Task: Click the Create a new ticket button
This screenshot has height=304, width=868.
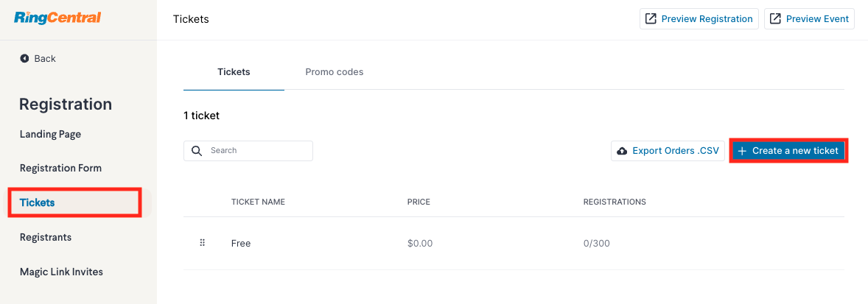Action: click(789, 151)
